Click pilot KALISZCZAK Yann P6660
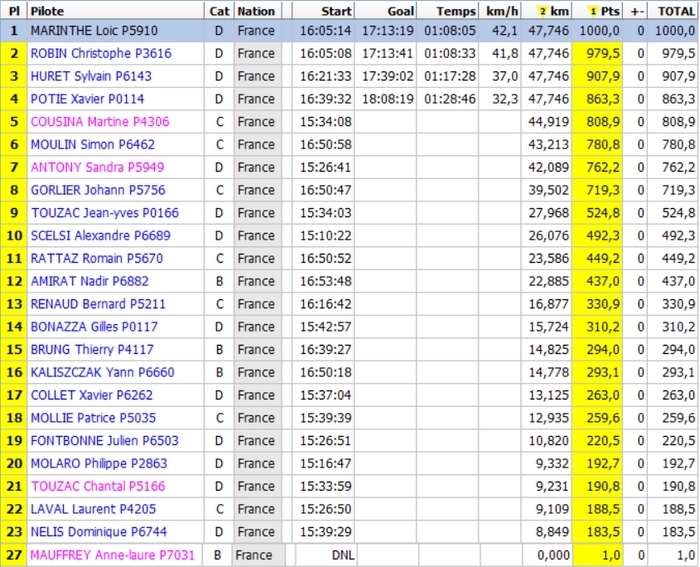This screenshot has width=700, height=567. [102, 372]
